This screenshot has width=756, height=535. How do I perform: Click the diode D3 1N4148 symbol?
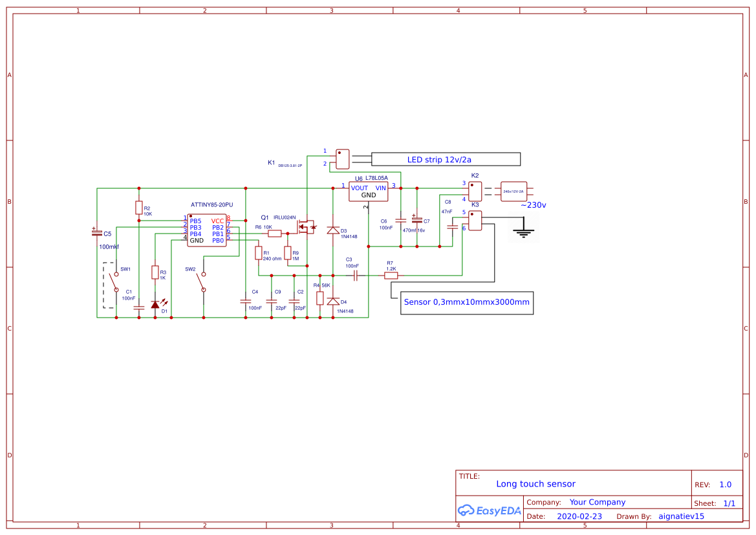pyautogui.click(x=332, y=231)
